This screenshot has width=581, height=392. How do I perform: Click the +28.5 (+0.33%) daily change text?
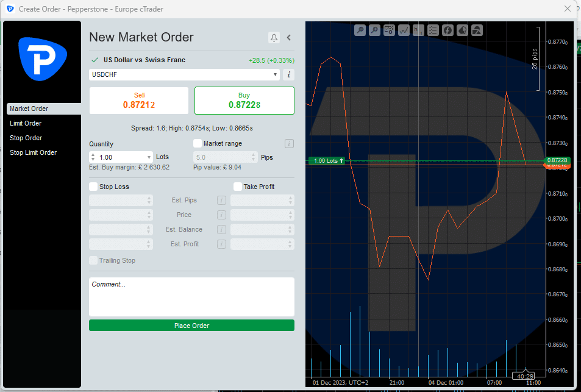(272, 60)
